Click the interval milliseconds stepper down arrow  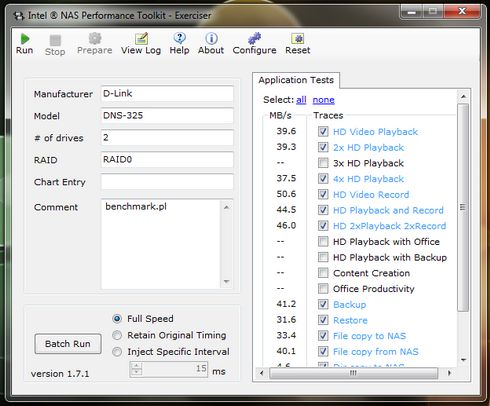coord(136,373)
